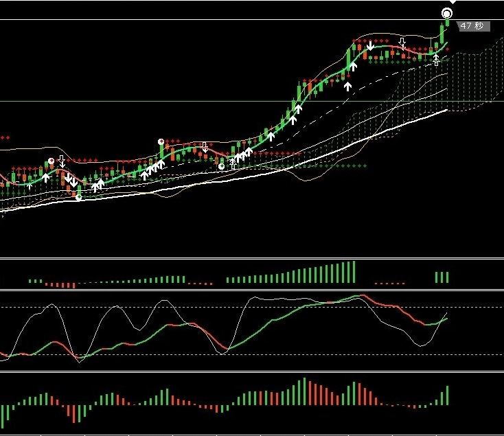Click the solid white down arrow on the highest plateau
Screen dimensions: 504x436
click(x=370, y=46)
